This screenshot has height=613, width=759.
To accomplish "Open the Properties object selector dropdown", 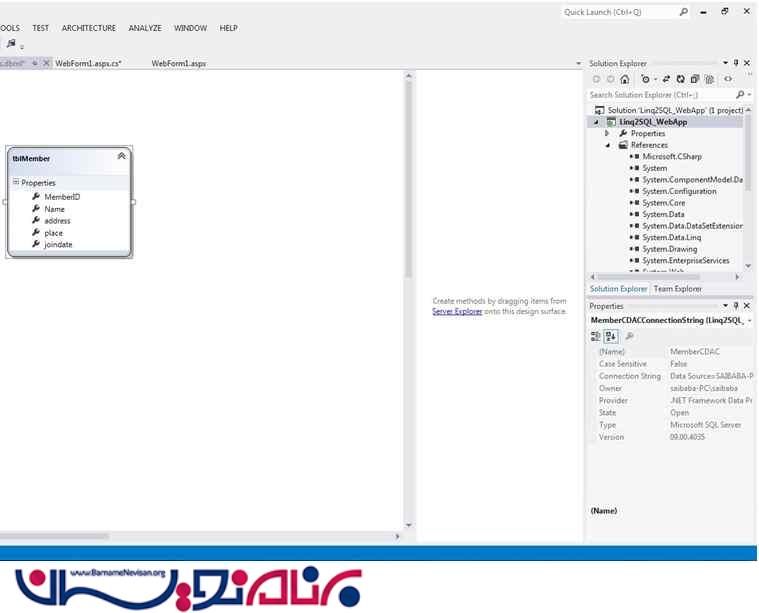I will tap(749, 321).
